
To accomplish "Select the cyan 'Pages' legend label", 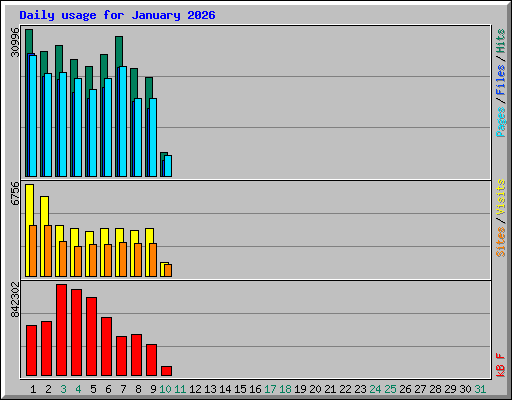I will pyautogui.click(x=501, y=122).
